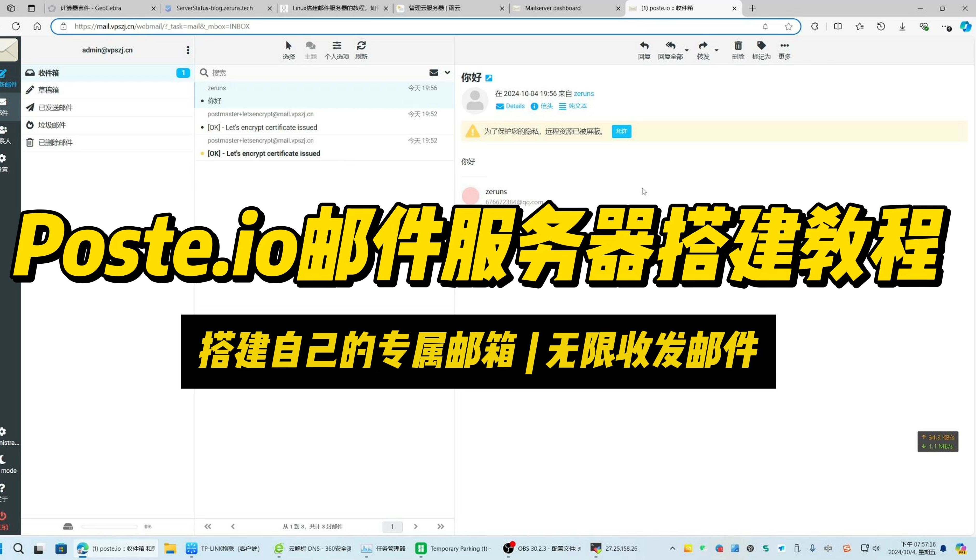The width and height of the screenshot is (976, 560).
Task: Open the Forward options dropdown arrow
Action: click(717, 50)
